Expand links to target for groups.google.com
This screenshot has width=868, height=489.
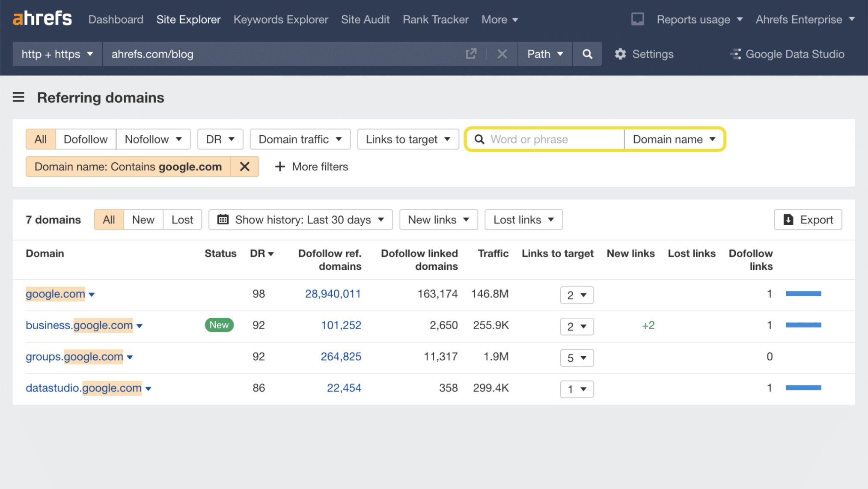point(577,358)
